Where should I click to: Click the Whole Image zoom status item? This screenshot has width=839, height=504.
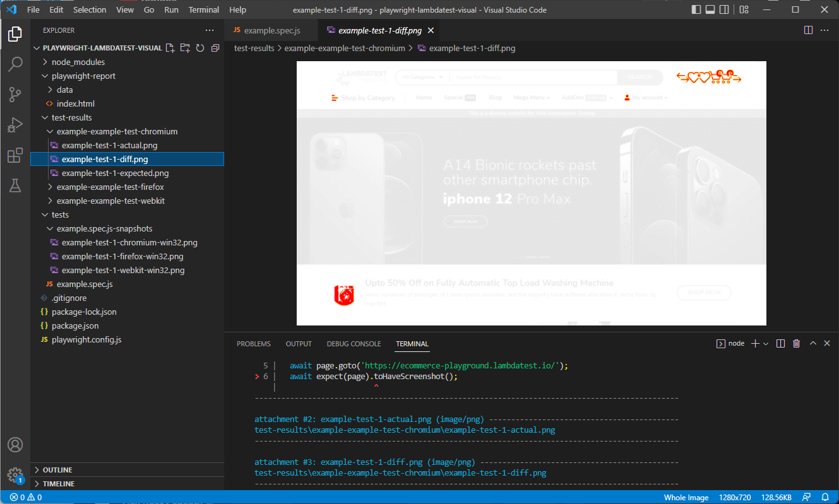[x=686, y=497]
